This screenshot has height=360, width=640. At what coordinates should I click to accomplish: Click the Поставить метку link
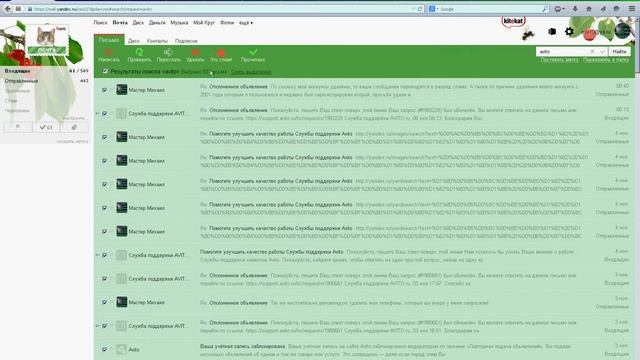[x=559, y=60]
